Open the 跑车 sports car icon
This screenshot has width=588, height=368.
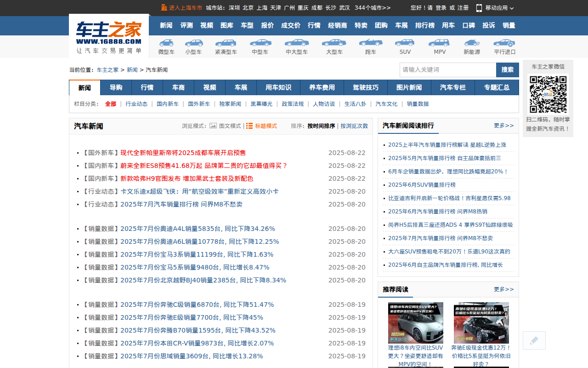tap(371, 43)
